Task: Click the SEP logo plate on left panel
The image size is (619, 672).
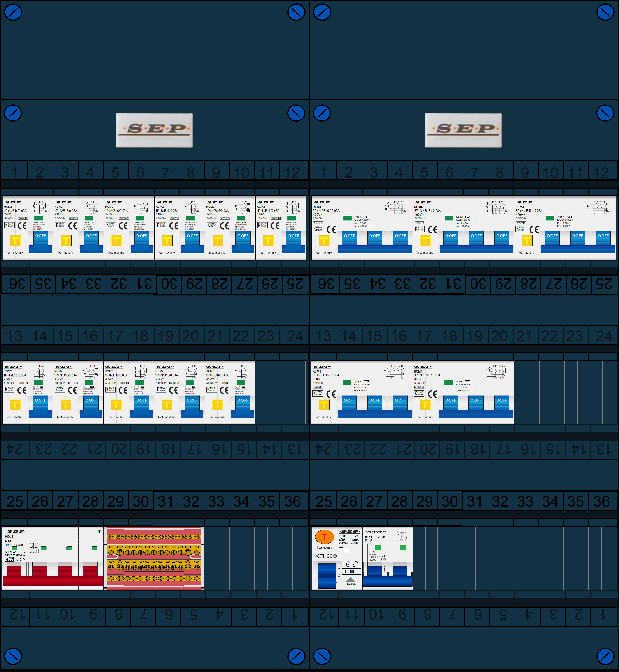Action: [x=154, y=130]
